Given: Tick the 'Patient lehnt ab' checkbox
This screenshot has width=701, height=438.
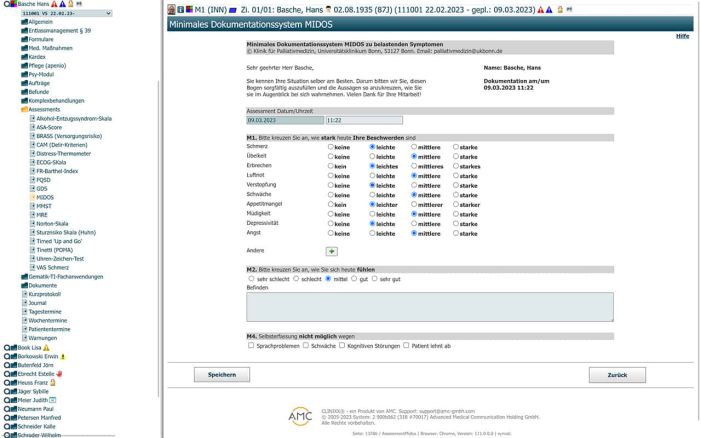Looking at the screenshot, I should pyautogui.click(x=406, y=345).
